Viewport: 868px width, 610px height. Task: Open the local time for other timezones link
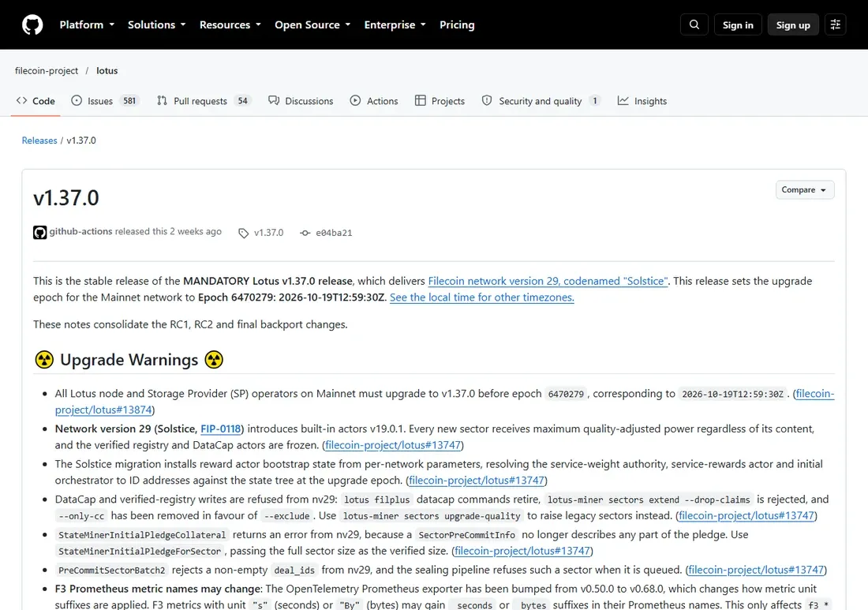click(481, 298)
